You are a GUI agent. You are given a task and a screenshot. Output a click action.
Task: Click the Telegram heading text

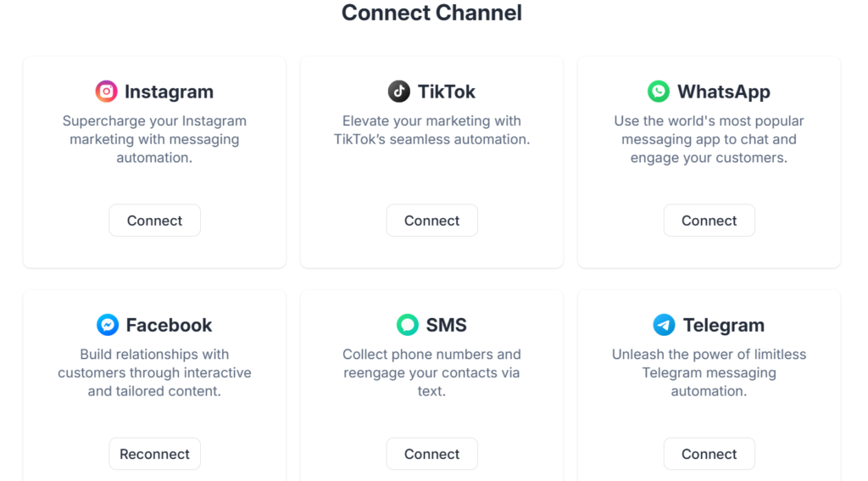tap(723, 325)
